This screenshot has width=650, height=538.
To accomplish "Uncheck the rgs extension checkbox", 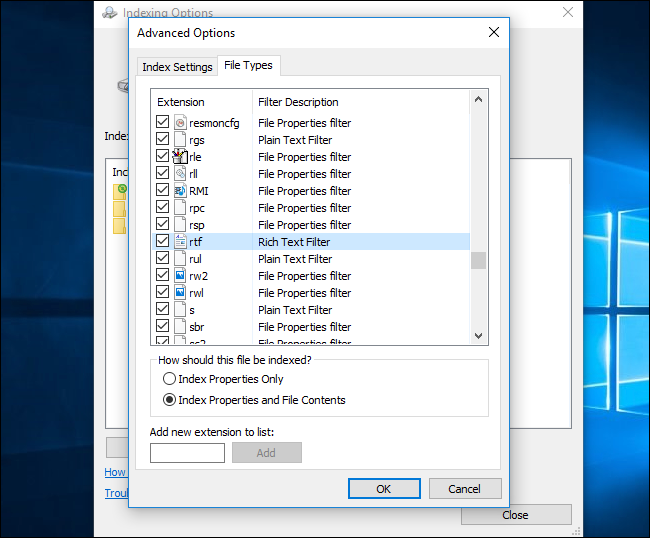I will pyautogui.click(x=162, y=139).
